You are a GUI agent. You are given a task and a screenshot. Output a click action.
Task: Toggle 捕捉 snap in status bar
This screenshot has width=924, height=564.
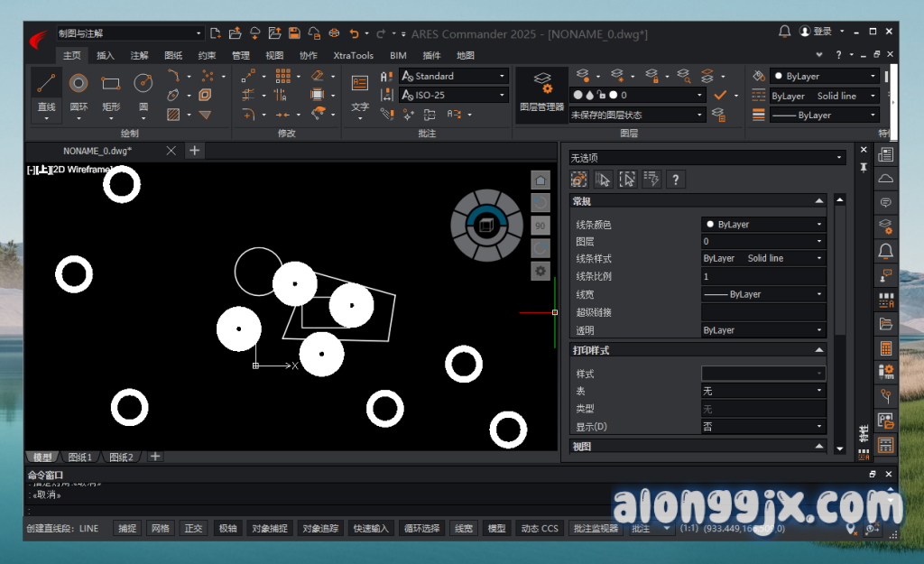127,529
